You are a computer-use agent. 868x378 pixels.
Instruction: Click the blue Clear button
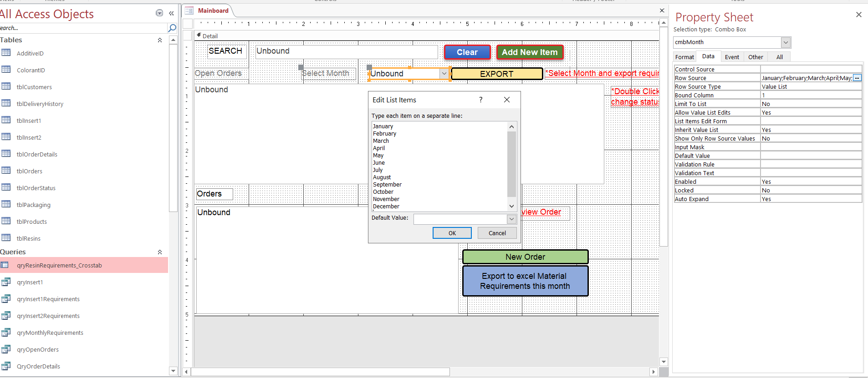pos(467,52)
